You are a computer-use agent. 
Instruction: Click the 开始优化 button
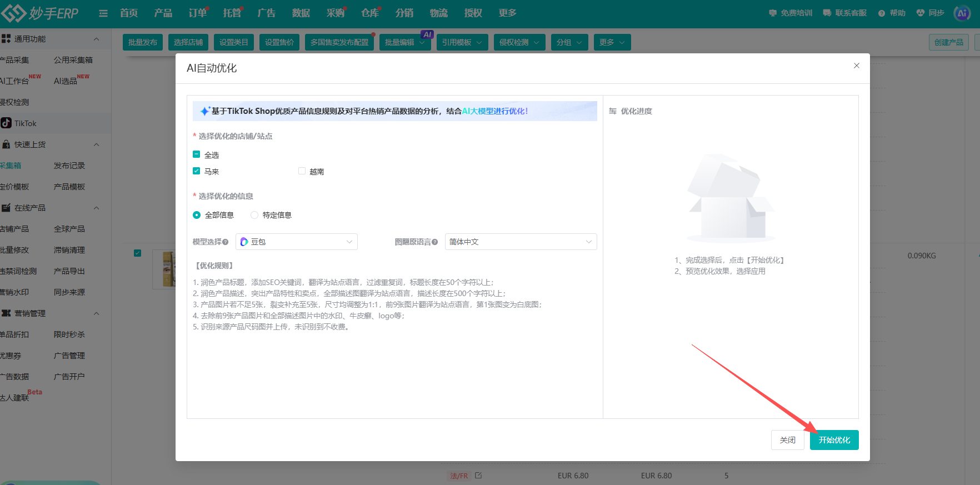click(x=834, y=440)
